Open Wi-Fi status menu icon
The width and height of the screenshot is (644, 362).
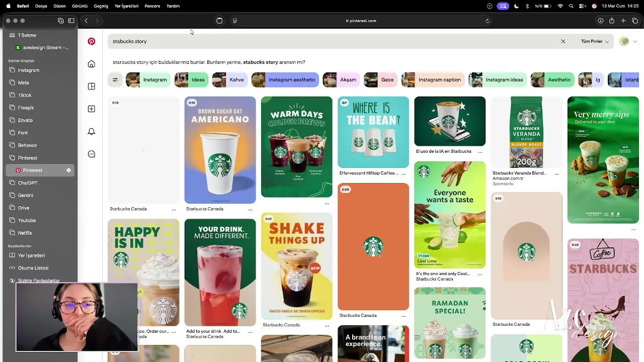coord(560,6)
